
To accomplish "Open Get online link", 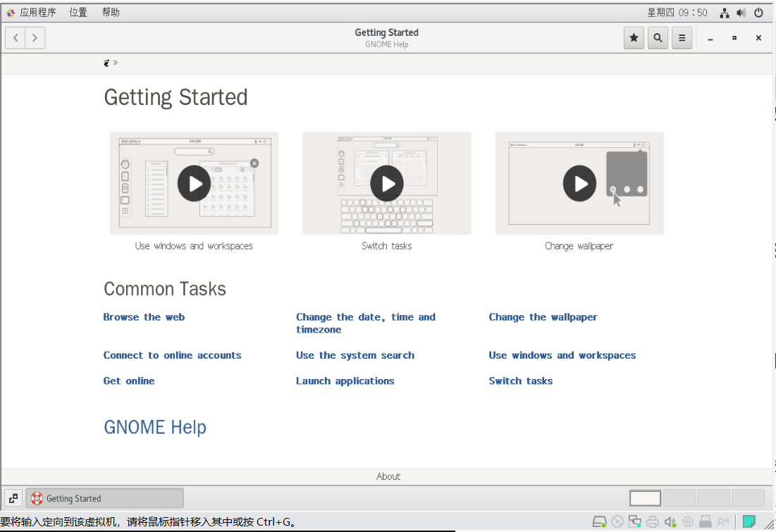I will [x=129, y=381].
